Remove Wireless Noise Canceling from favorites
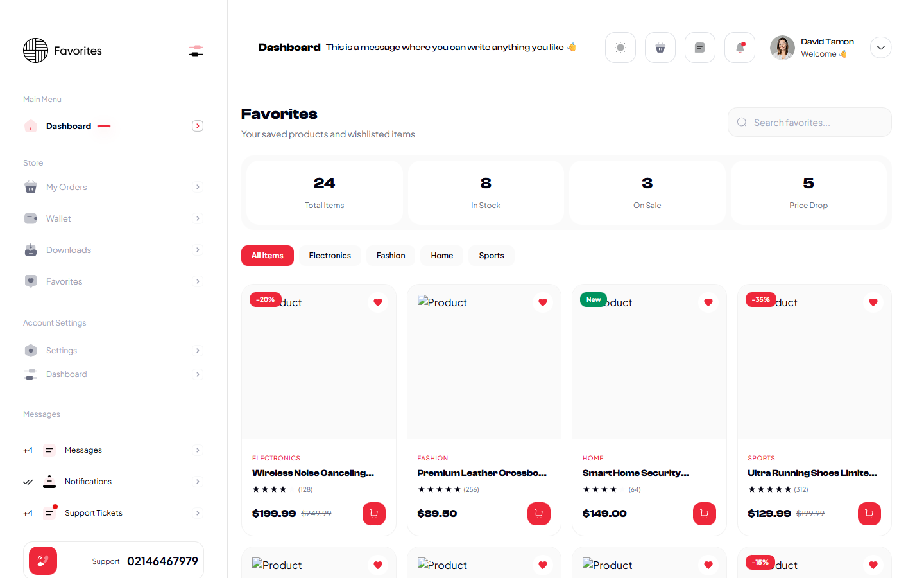Viewport: 924px width, 578px height. [377, 302]
